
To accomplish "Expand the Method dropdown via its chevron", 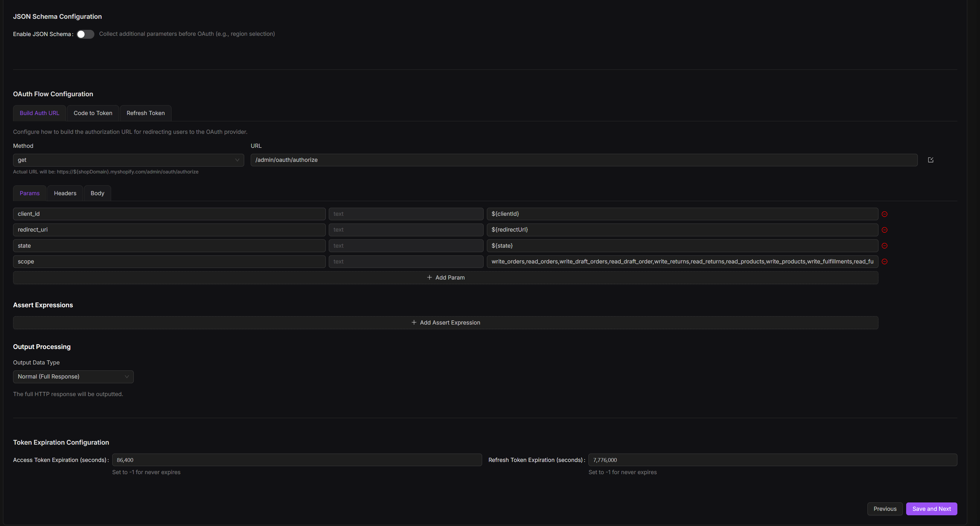I will coord(237,160).
